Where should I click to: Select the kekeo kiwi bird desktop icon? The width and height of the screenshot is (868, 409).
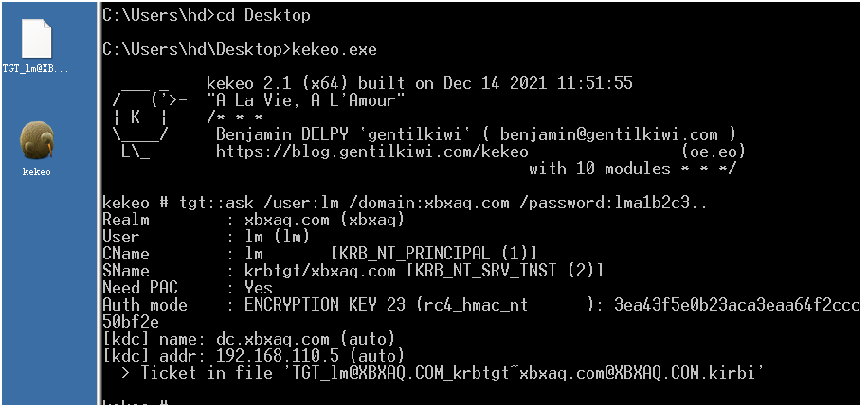click(x=37, y=140)
